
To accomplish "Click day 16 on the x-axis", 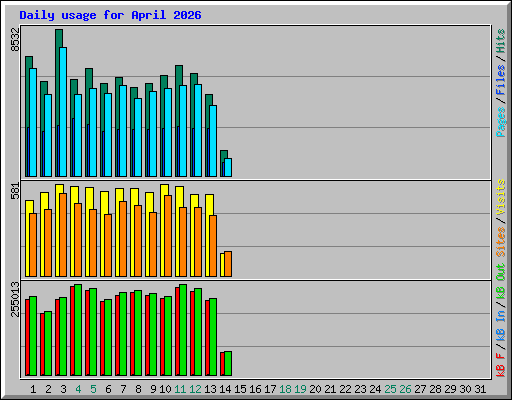I will [x=255, y=389].
